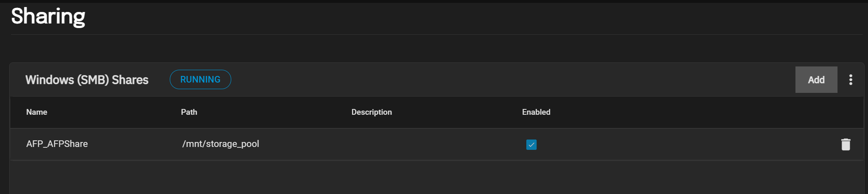The height and width of the screenshot is (194, 868).
Task: Click the empty area below the shares table
Action: (412, 177)
